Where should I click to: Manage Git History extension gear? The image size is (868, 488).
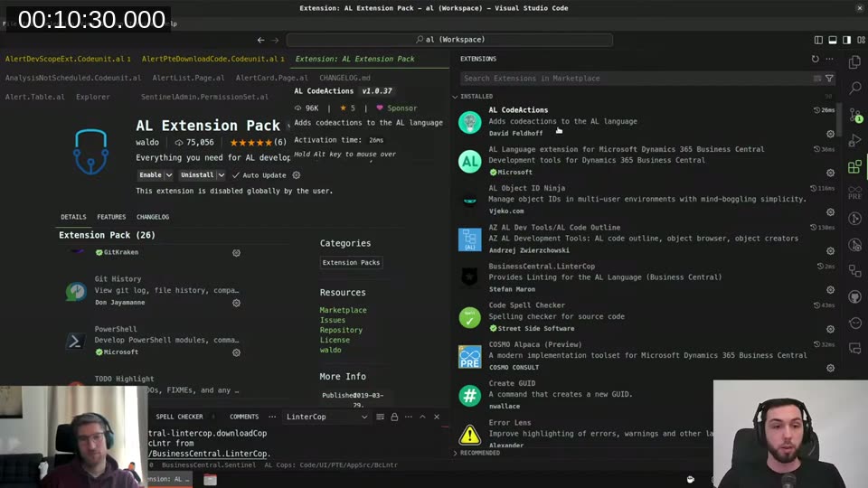point(236,304)
